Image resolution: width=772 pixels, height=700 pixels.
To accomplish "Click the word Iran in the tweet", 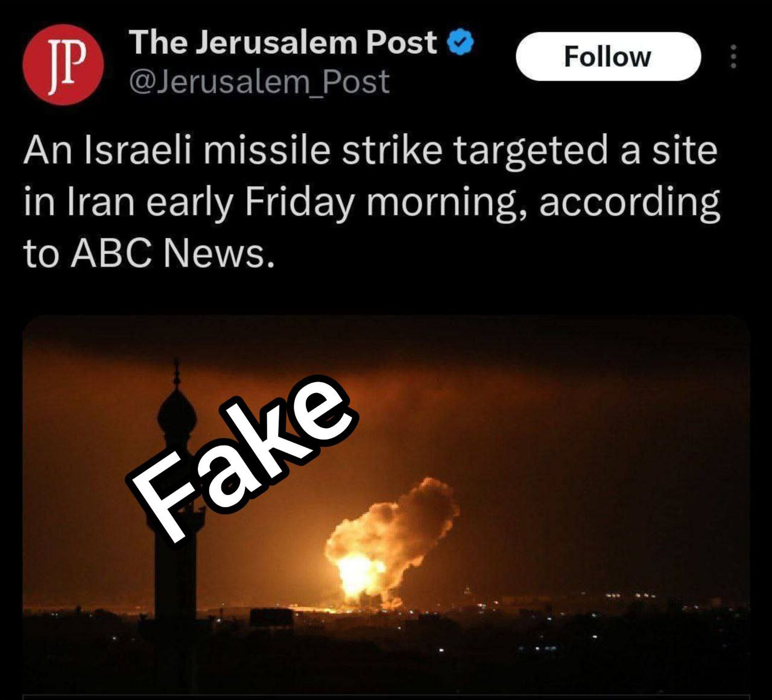I will click(100, 201).
